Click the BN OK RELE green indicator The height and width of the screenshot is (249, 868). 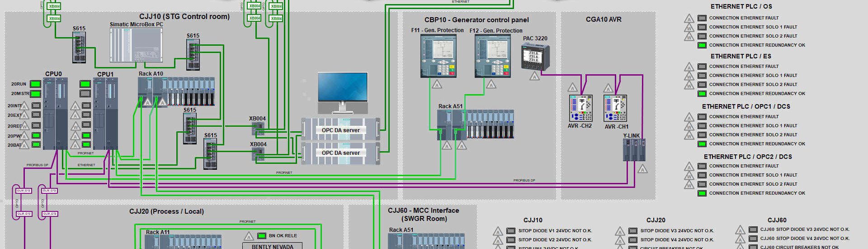pyautogui.click(x=261, y=236)
